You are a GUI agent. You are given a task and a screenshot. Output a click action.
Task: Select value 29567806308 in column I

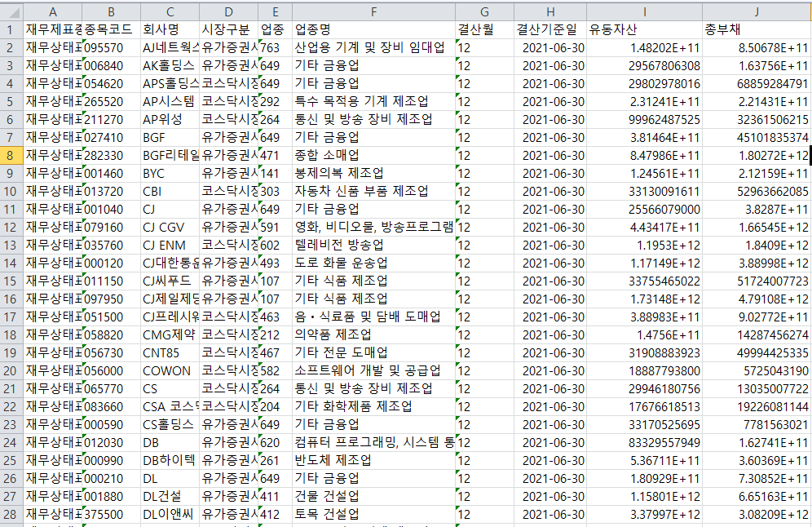click(644, 66)
